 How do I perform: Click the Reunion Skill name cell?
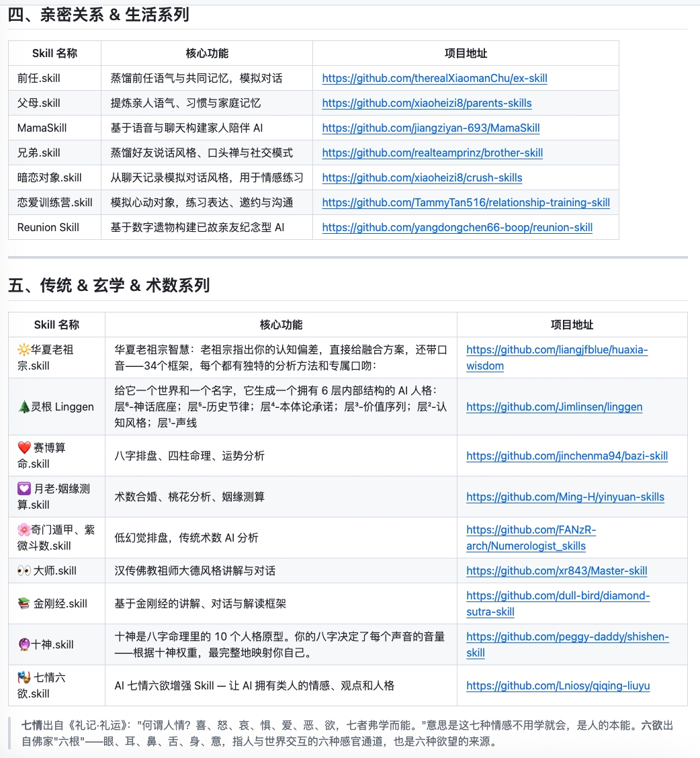(x=54, y=227)
